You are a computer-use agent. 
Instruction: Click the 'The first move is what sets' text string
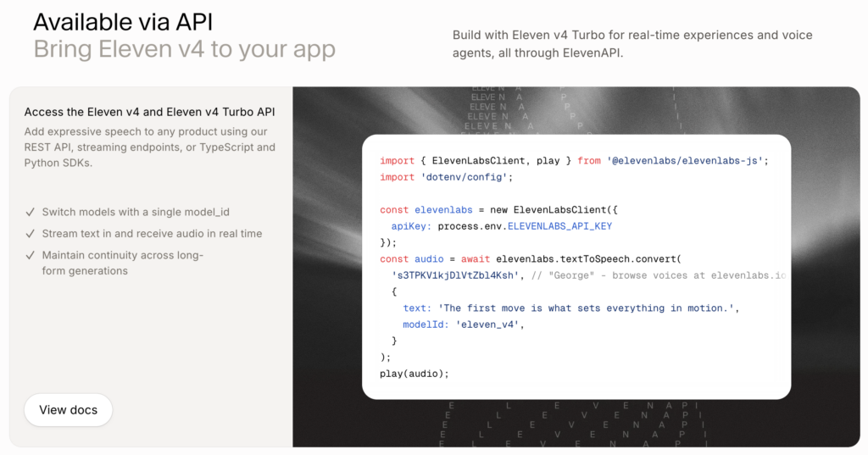(588, 308)
